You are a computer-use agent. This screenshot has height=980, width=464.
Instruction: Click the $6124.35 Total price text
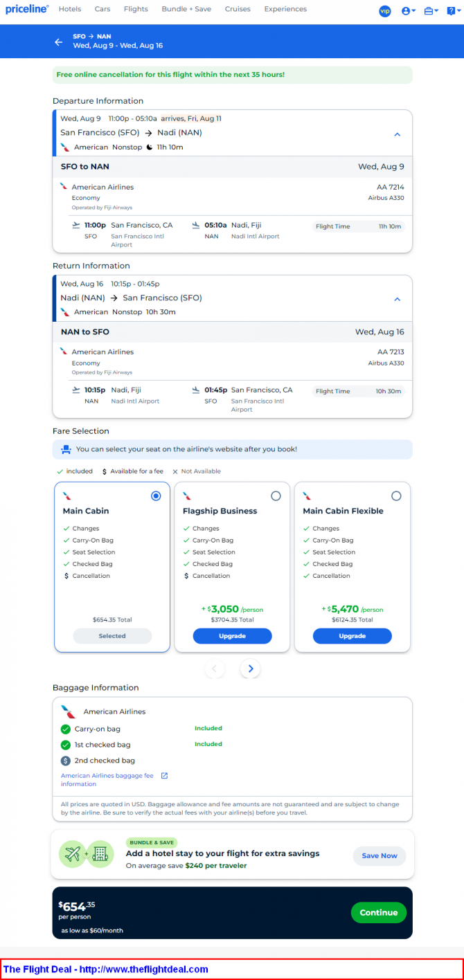tap(352, 620)
